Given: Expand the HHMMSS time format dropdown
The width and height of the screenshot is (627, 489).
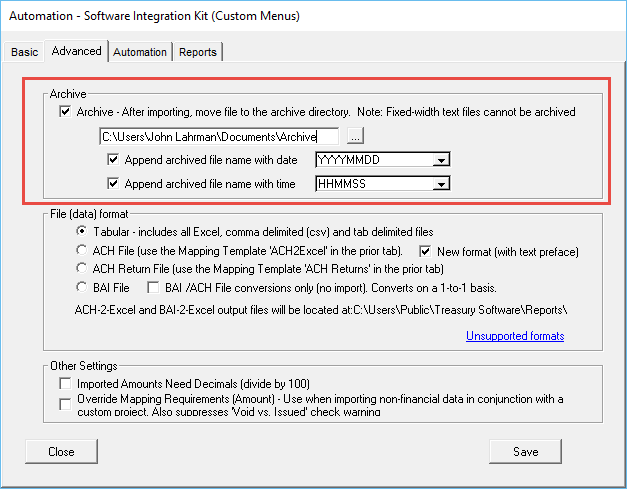Looking at the screenshot, I should click(x=439, y=183).
